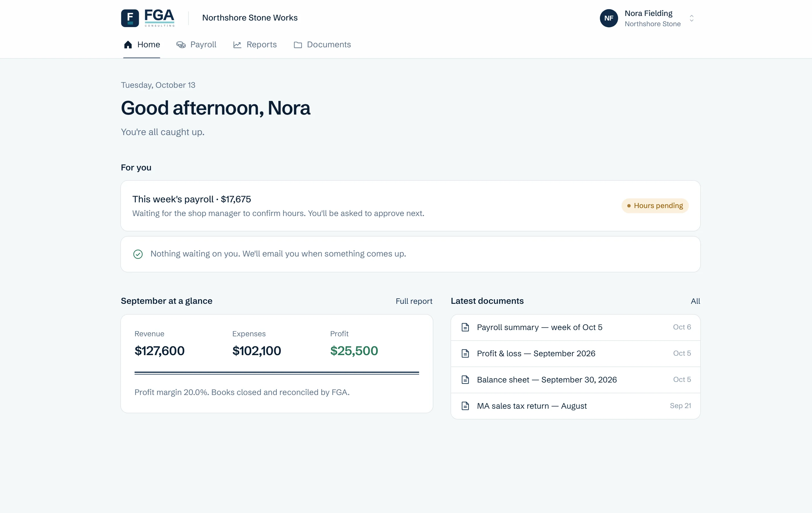Open the Payroll tab
The height and width of the screenshot is (513, 812).
coord(196,45)
